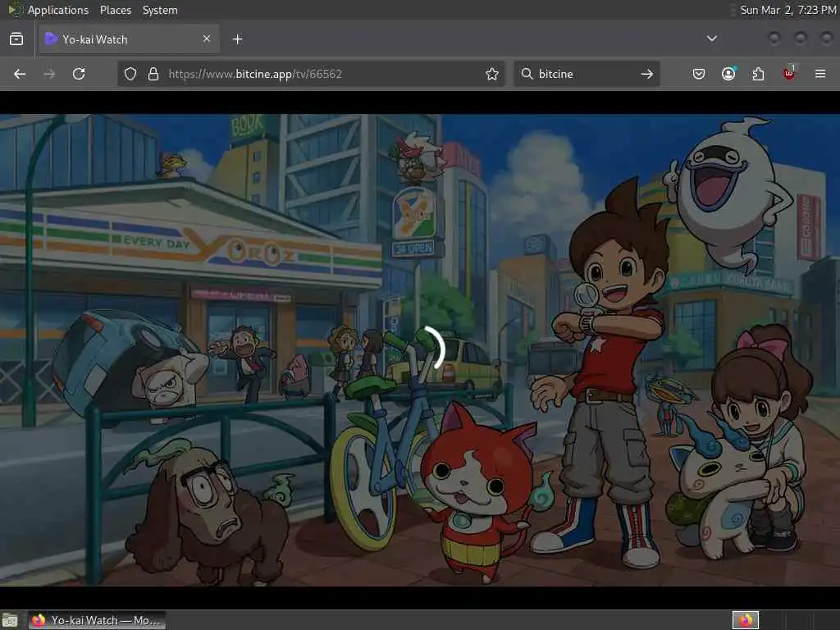Open the extensions puzzle icon
Screen dimensions: 840x630
(x=758, y=74)
